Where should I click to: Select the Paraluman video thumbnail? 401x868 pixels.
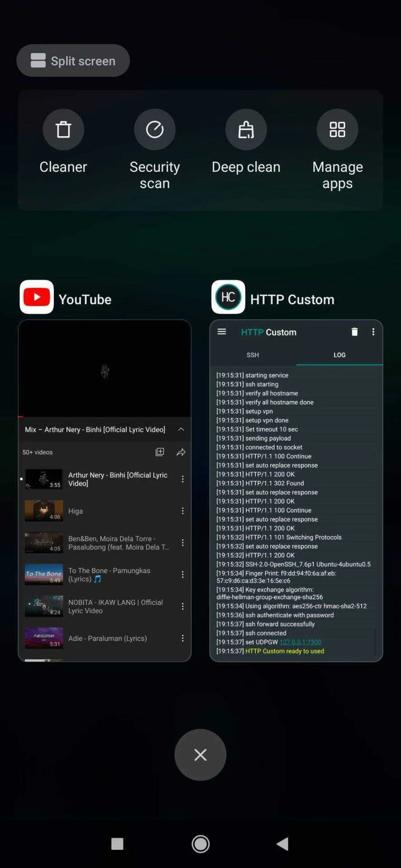click(44, 638)
